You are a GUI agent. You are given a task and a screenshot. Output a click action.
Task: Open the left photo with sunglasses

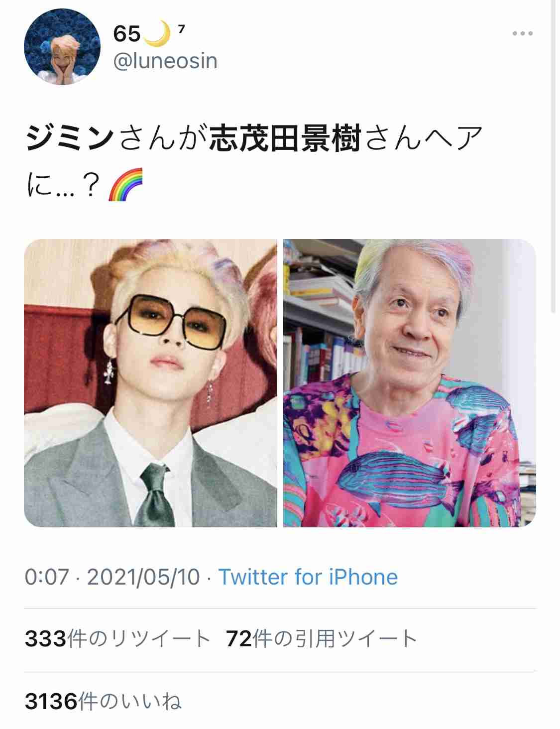(x=150, y=383)
